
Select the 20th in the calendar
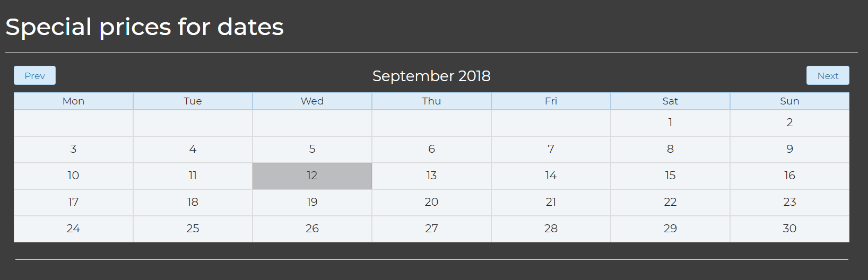click(431, 203)
